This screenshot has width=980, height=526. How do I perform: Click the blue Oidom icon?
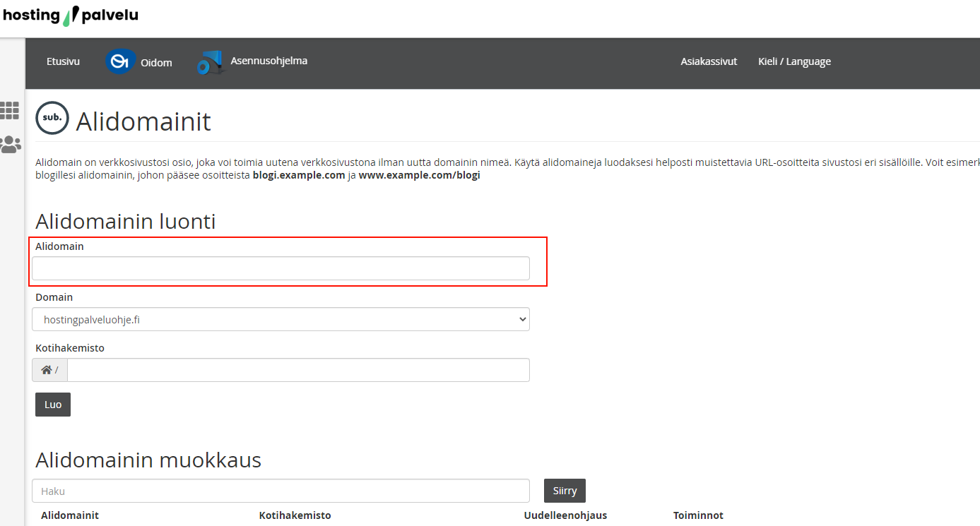point(120,62)
